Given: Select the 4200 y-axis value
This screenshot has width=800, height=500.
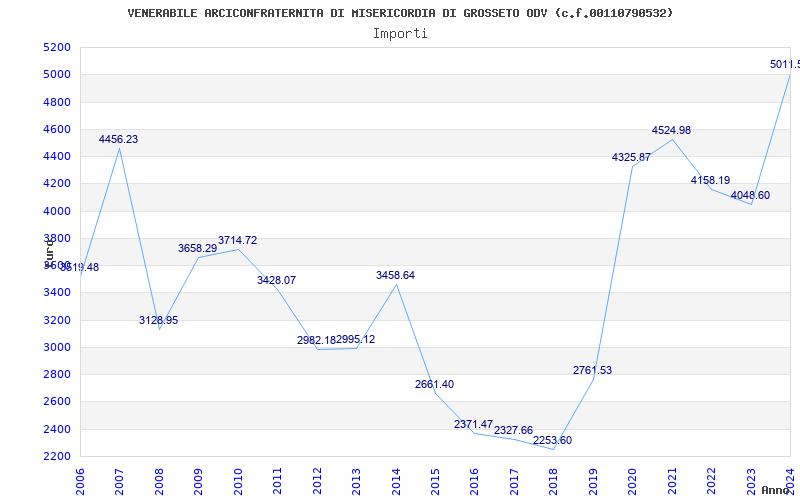Looking at the screenshot, I should [57, 184].
